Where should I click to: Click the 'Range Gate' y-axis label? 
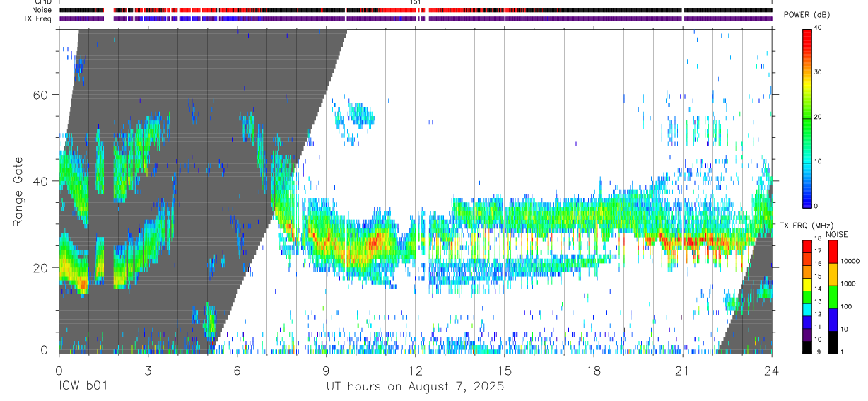pos(18,192)
